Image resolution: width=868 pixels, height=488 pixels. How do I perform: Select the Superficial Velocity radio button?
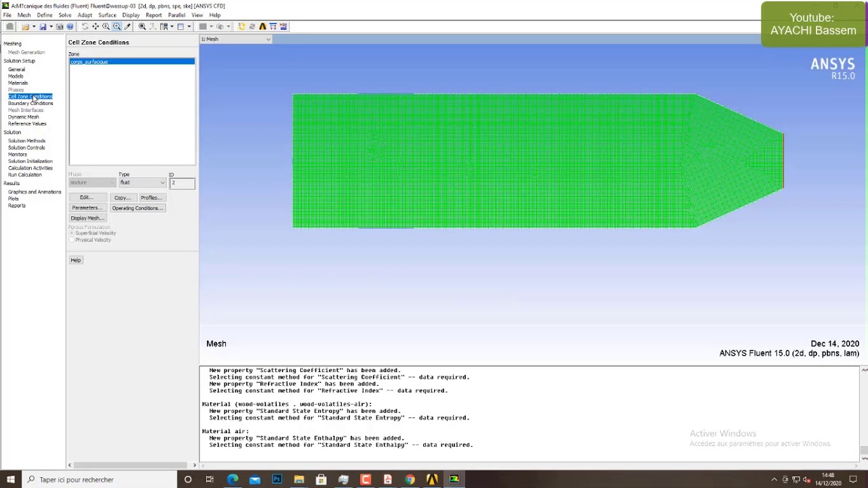coord(72,233)
